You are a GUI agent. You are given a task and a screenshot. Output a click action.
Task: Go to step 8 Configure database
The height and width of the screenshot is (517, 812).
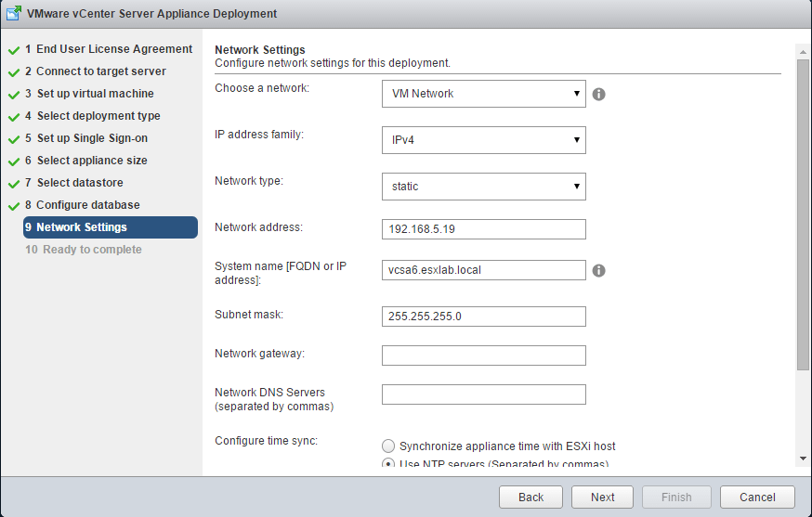[82, 205]
